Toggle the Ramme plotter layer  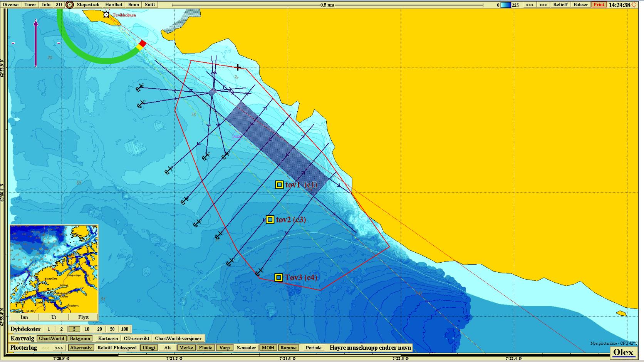(x=288, y=348)
